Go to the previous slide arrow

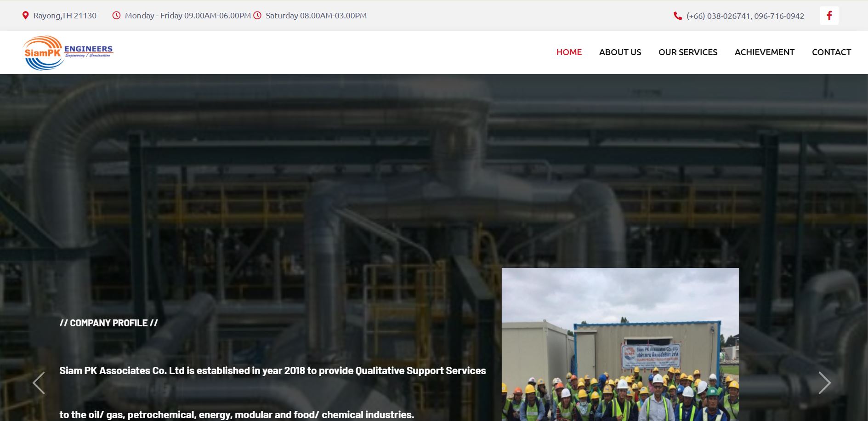tap(39, 383)
